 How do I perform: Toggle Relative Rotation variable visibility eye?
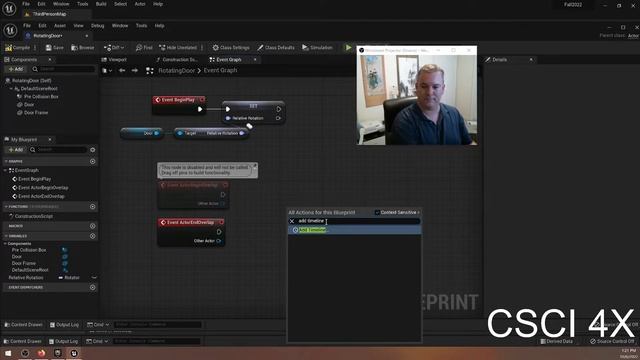(94, 278)
